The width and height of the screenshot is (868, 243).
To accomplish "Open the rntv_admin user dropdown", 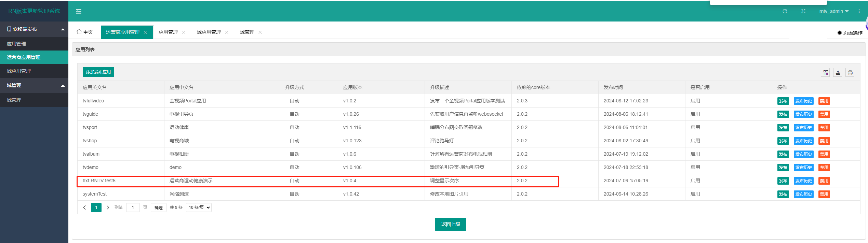I will coord(834,11).
